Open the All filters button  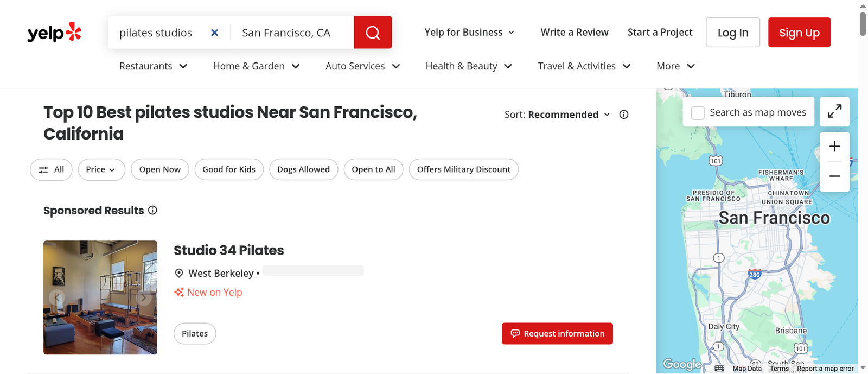[51, 169]
